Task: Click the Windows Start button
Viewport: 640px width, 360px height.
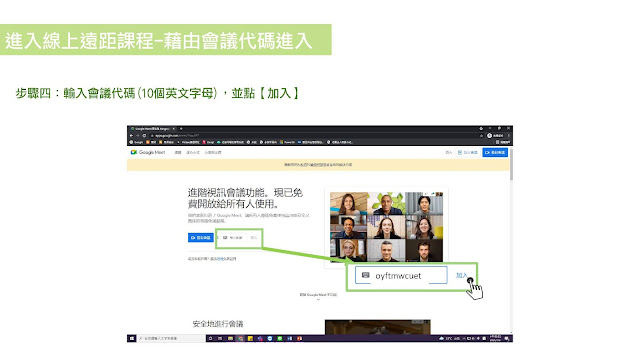Action: pyautogui.click(x=131, y=338)
